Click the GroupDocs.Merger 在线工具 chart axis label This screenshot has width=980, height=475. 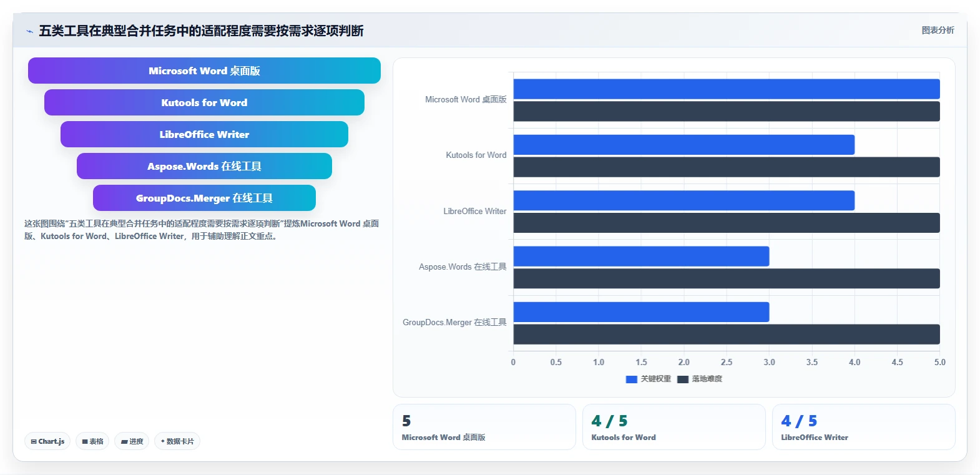(x=454, y=323)
